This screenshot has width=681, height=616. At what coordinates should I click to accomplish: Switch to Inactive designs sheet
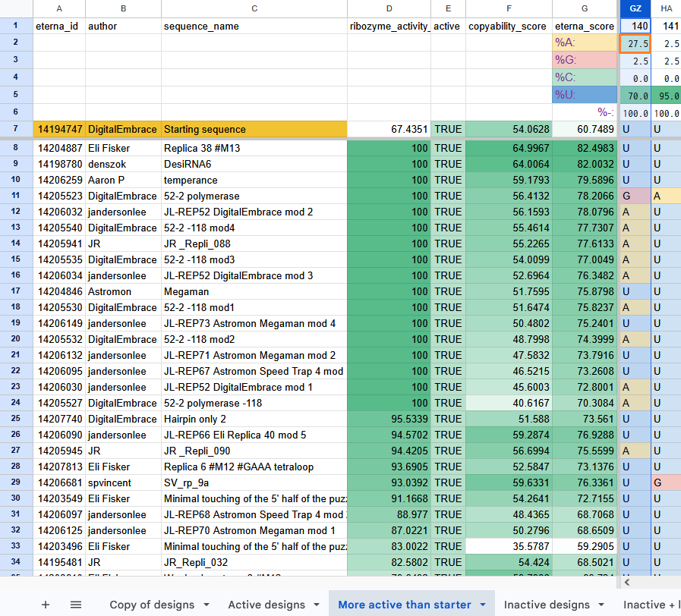[x=547, y=605]
